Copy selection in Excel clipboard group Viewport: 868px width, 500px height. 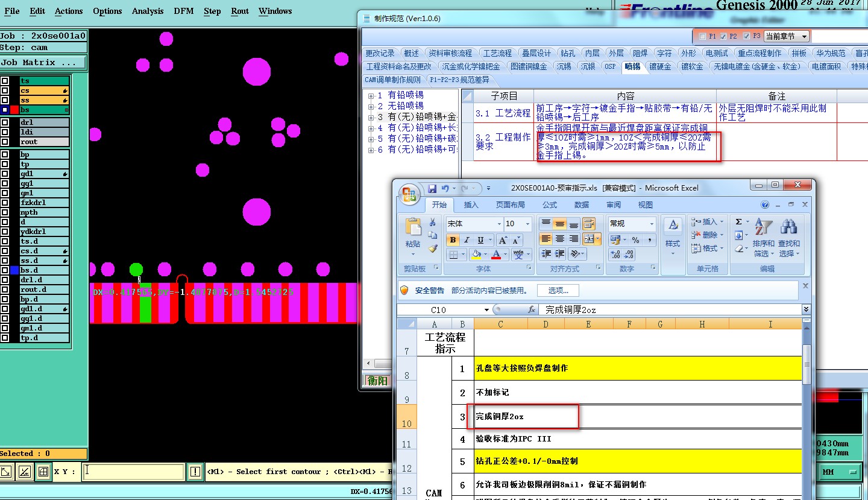(432, 235)
